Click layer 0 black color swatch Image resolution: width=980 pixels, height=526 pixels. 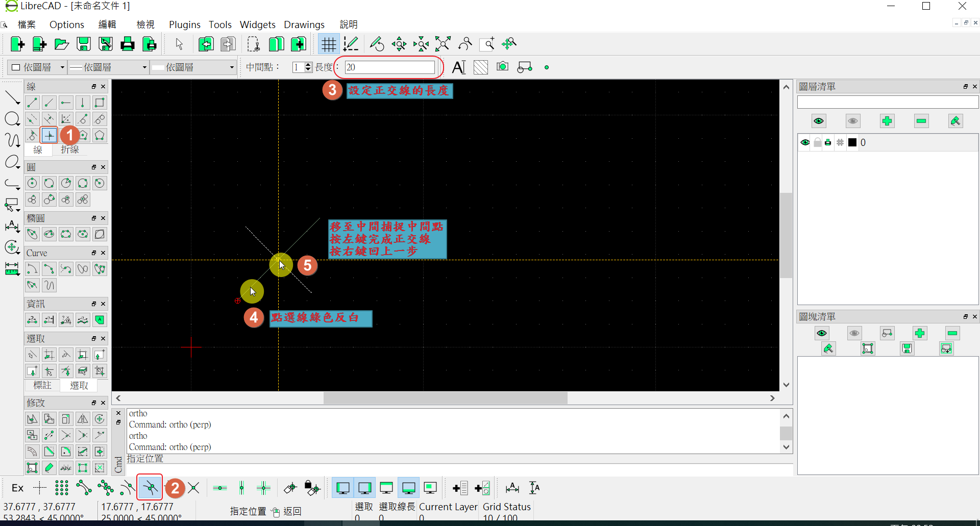coord(852,142)
